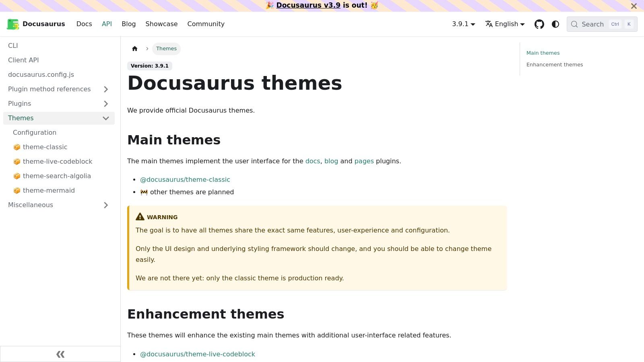Expand the Plugins sidebar category
The image size is (644, 362).
tap(106, 104)
